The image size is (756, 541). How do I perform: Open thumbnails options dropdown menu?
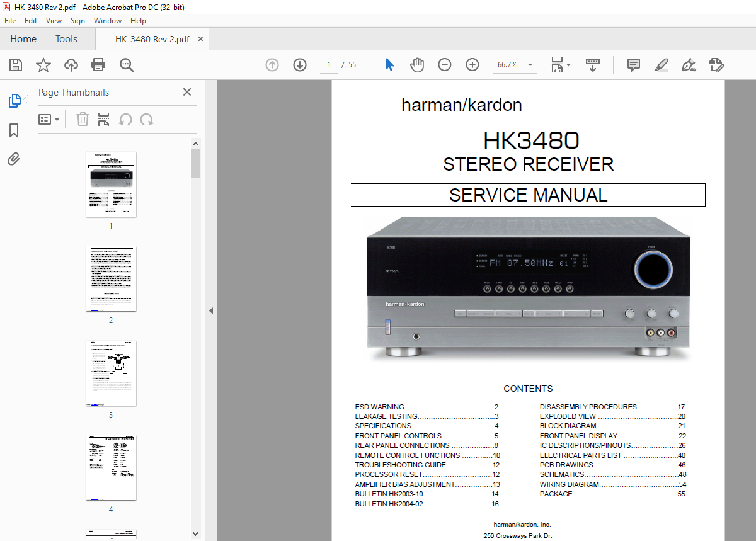click(49, 119)
